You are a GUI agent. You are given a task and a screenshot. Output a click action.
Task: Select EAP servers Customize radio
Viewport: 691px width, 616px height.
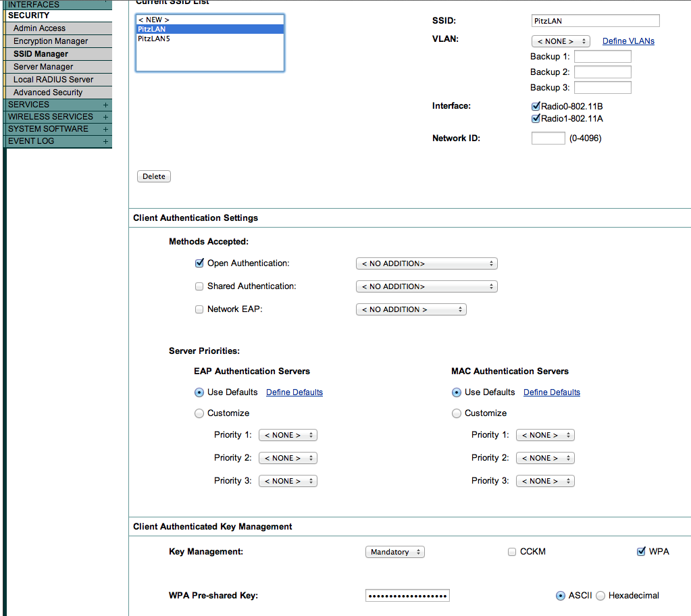coord(199,413)
